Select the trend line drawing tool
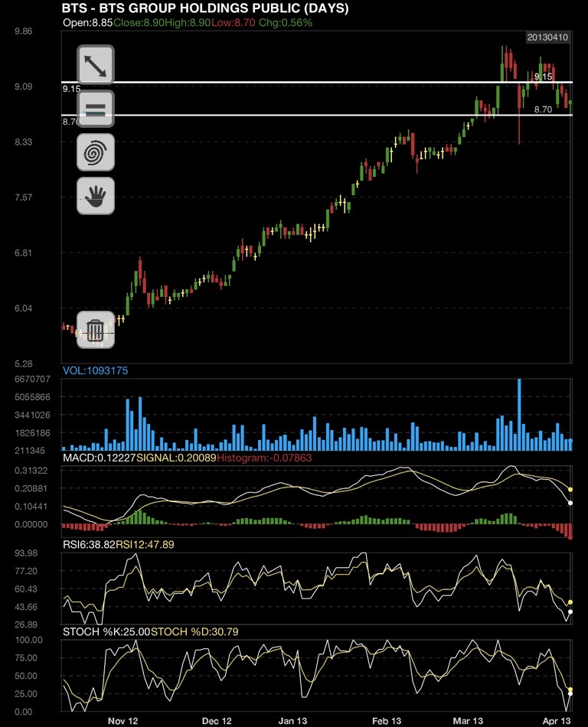The image size is (588, 727). tap(96, 65)
